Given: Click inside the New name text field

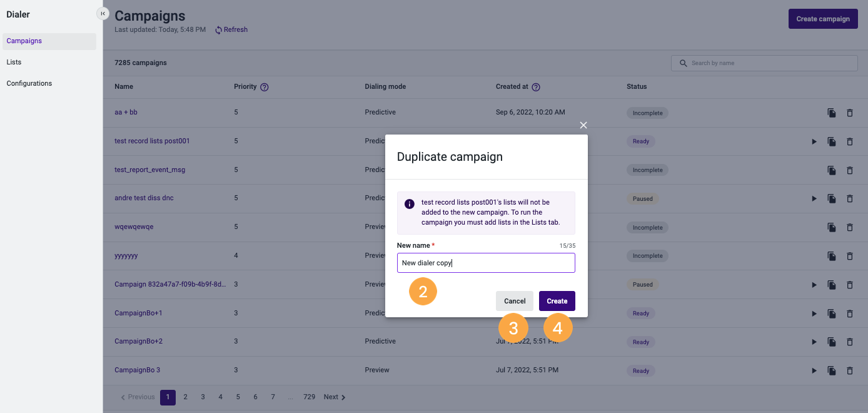Looking at the screenshot, I should [x=486, y=263].
